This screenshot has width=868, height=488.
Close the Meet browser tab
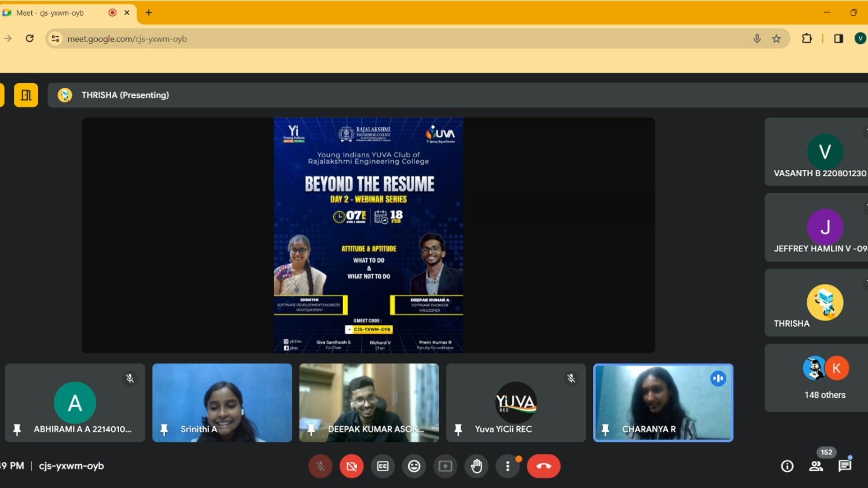pos(127,12)
